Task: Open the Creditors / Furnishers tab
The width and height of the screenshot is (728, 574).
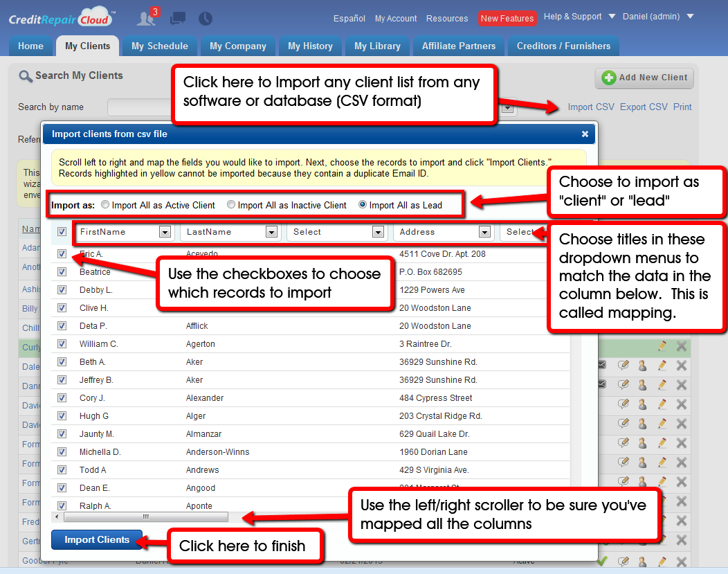Action: [x=563, y=46]
